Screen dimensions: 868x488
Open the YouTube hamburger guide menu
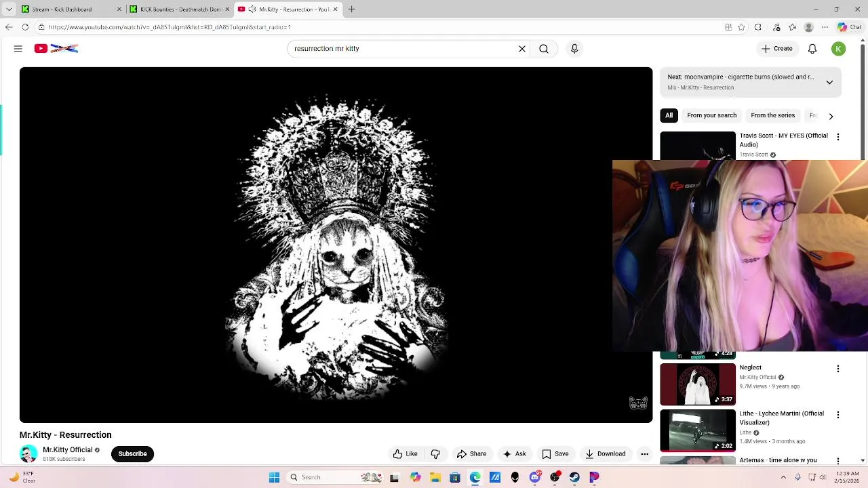point(18,49)
